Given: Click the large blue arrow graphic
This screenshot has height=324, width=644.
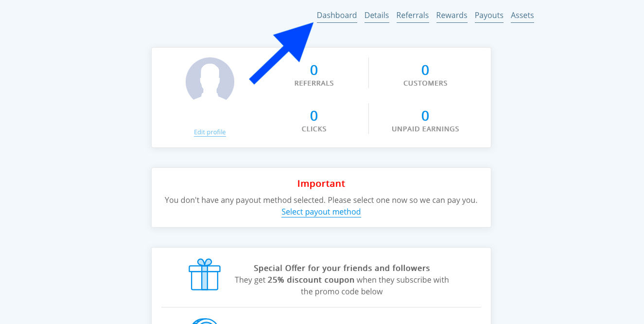Looking at the screenshot, I should pyautogui.click(x=284, y=54).
